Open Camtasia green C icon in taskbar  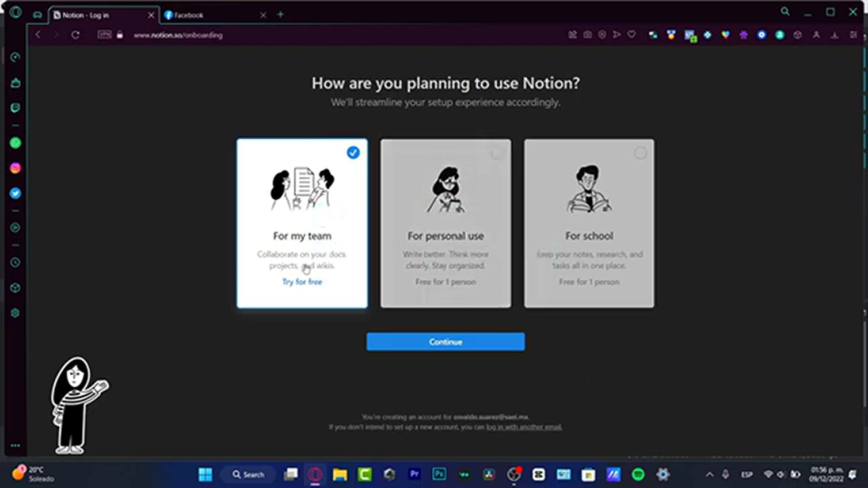(364, 474)
